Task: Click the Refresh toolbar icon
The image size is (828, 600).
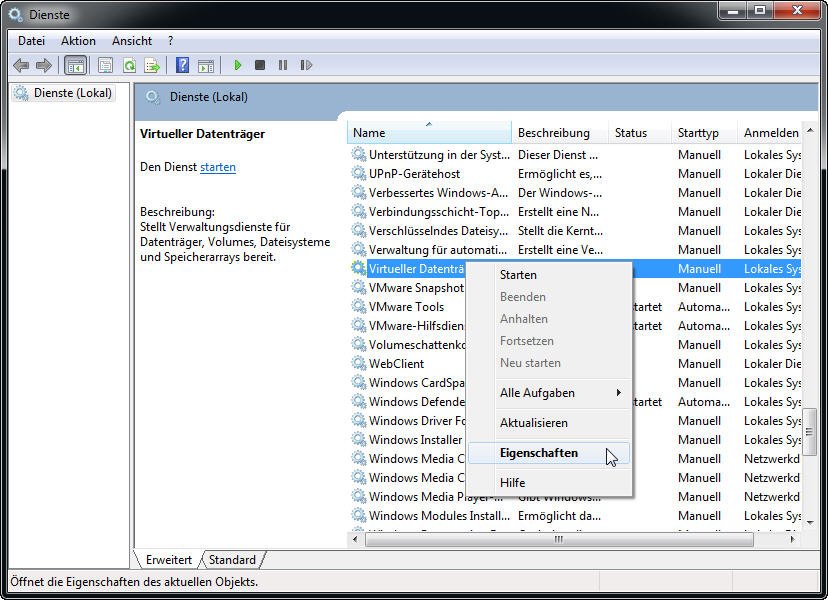Action: [129, 66]
